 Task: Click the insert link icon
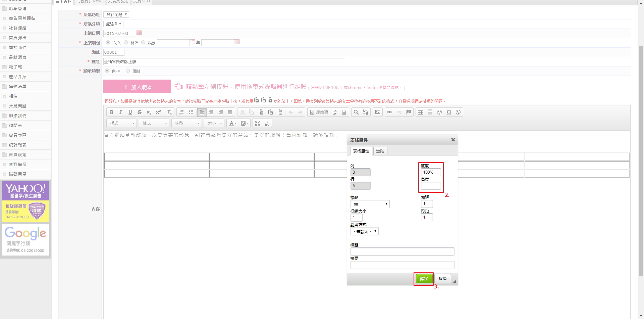[x=390, y=112]
